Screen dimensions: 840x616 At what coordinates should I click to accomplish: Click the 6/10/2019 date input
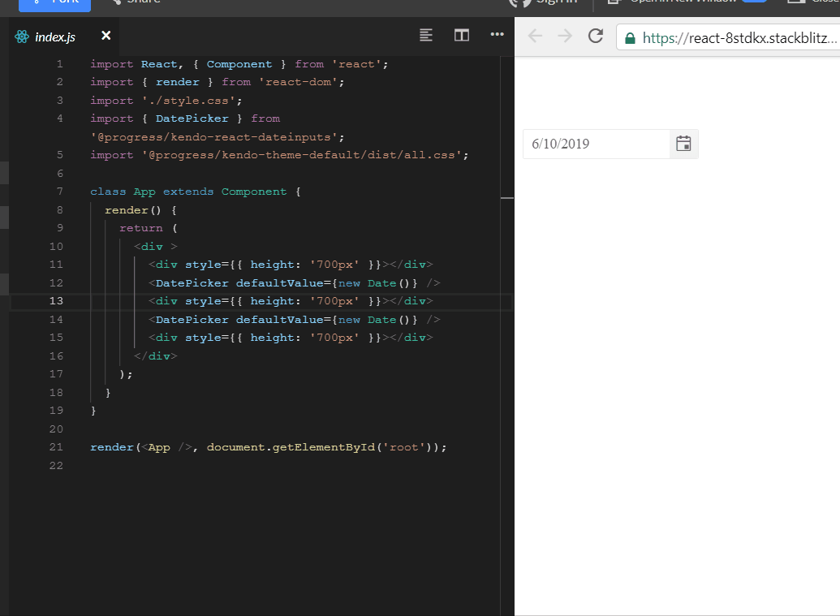[597, 144]
